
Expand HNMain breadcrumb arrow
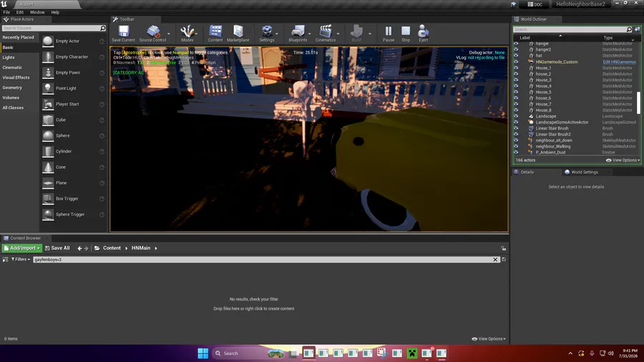pyautogui.click(x=156, y=248)
